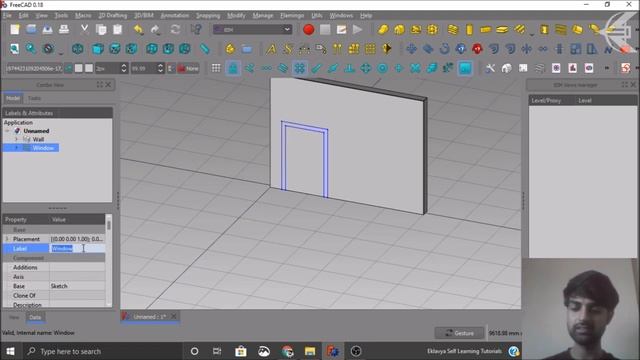This screenshot has height=360, width=640.
Task: Select the Draft Move tool
Action: coord(411,49)
